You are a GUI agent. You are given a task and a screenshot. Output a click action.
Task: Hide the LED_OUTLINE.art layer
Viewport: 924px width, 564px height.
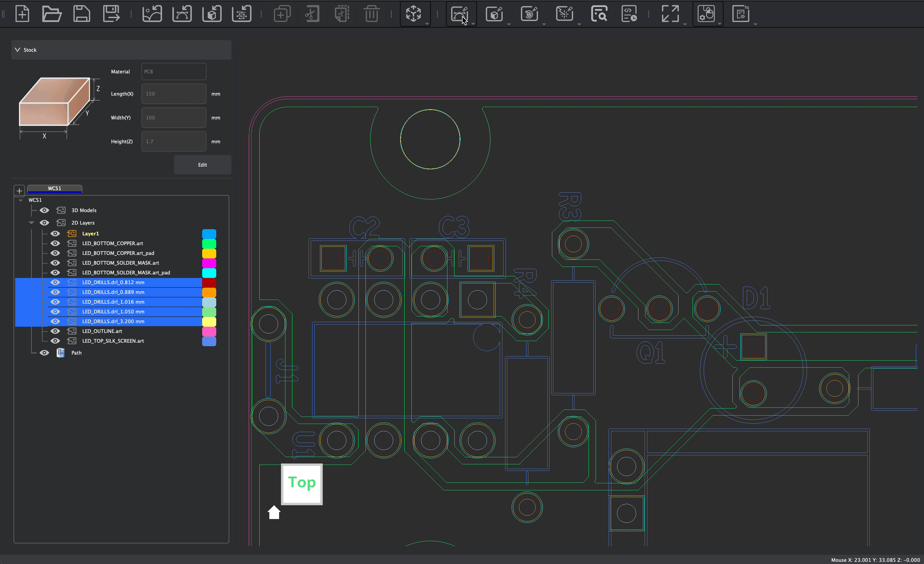coord(55,331)
